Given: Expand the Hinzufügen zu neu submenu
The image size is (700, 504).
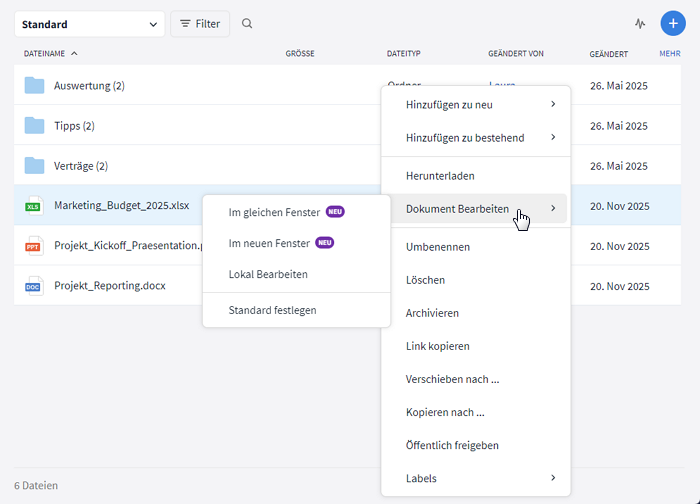Looking at the screenshot, I should [475, 105].
